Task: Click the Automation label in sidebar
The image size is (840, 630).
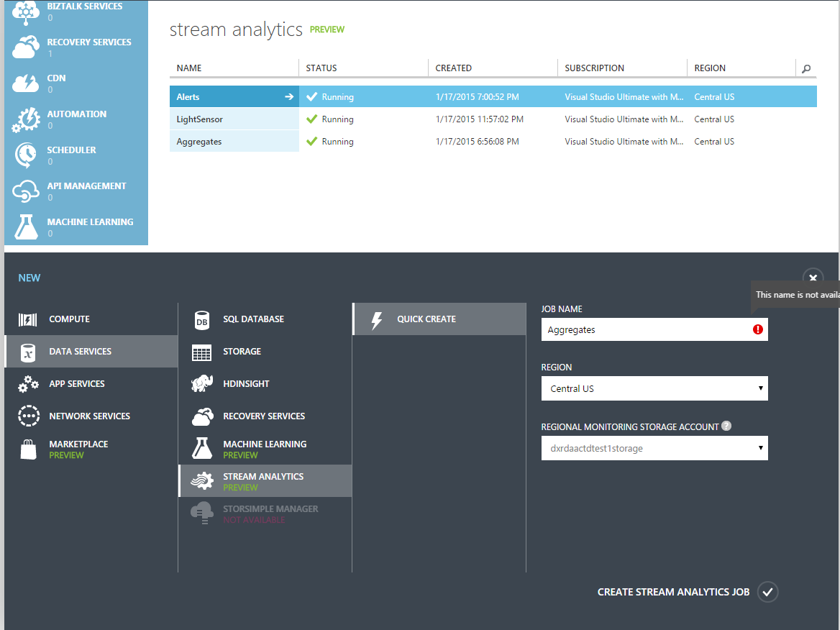Action: [77, 114]
